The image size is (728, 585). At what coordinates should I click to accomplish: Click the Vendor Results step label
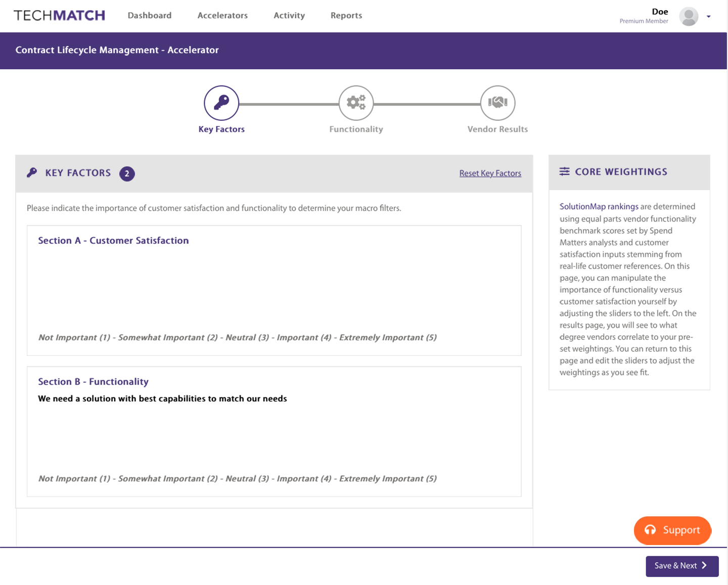[497, 129]
